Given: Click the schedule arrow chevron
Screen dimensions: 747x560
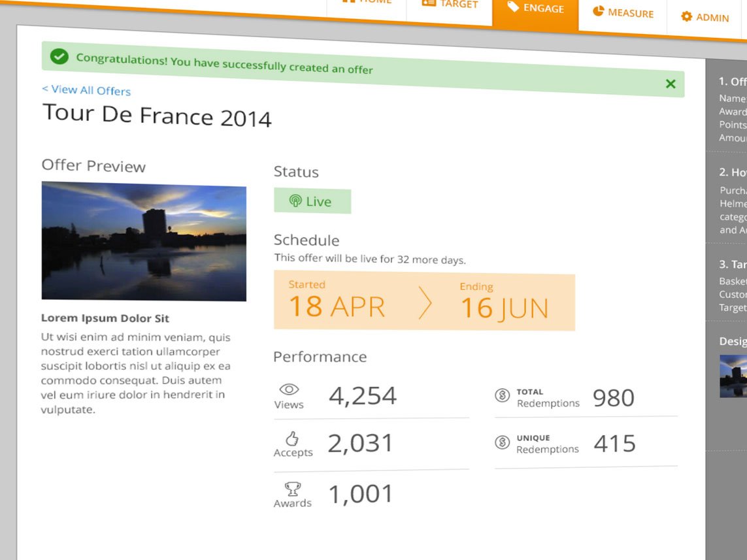Looking at the screenshot, I should [x=425, y=303].
